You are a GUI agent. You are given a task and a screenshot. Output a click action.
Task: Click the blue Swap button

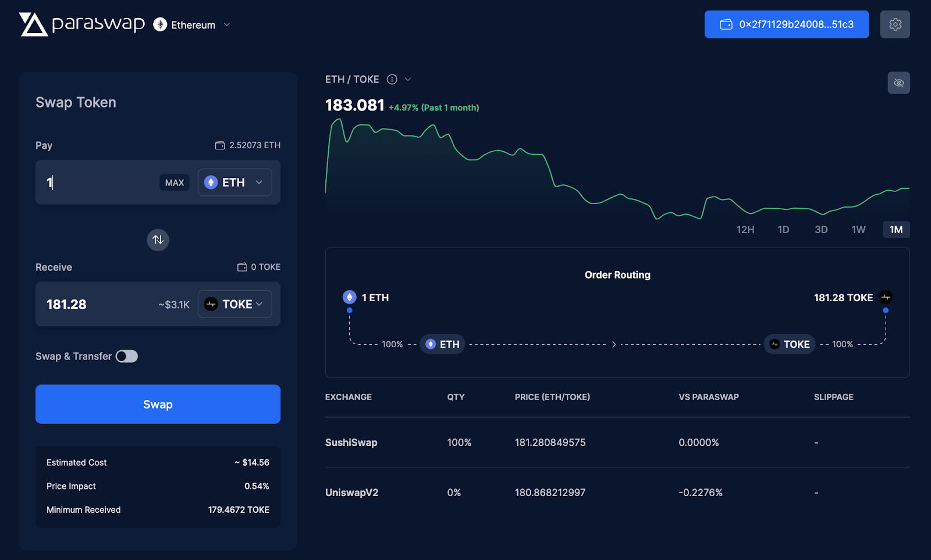coord(158,404)
